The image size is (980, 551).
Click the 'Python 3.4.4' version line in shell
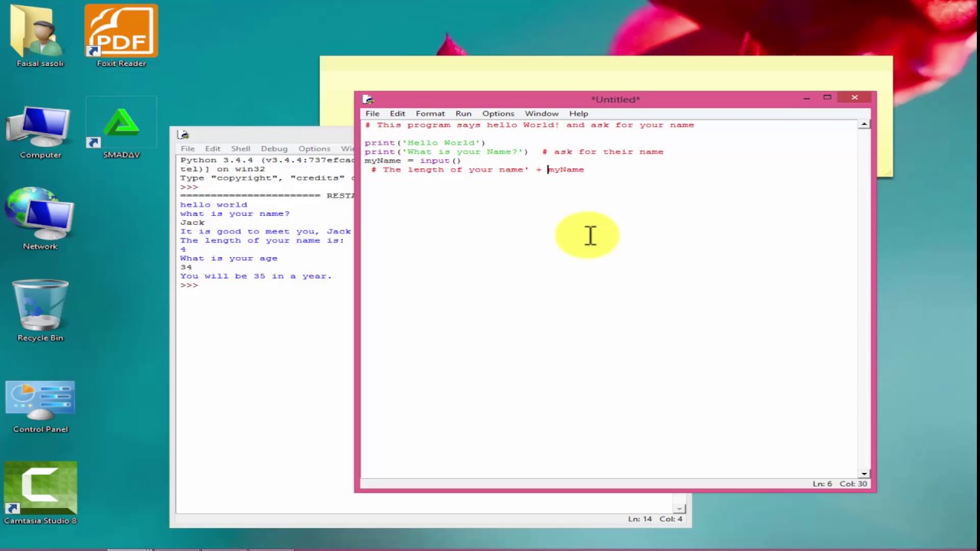[x=267, y=161]
